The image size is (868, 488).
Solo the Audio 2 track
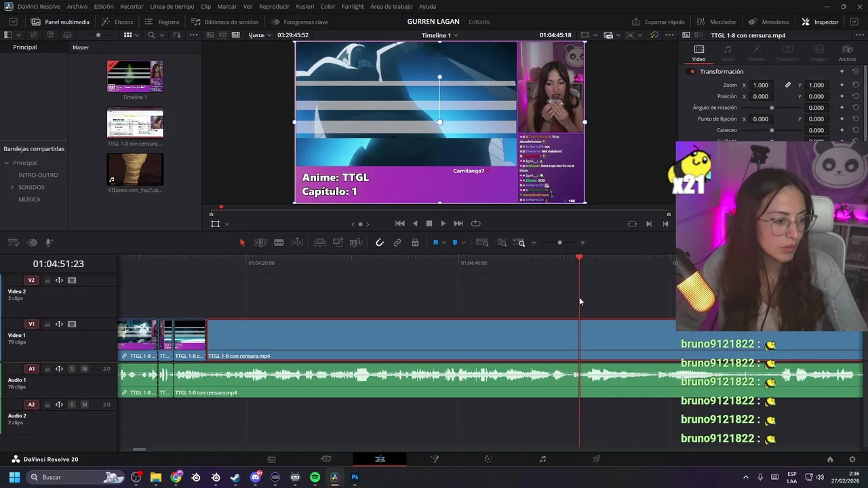click(x=72, y=405)
